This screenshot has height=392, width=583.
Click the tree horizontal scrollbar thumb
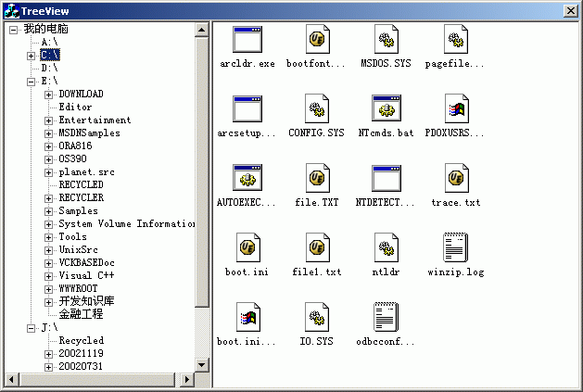[x=96, y=379]
